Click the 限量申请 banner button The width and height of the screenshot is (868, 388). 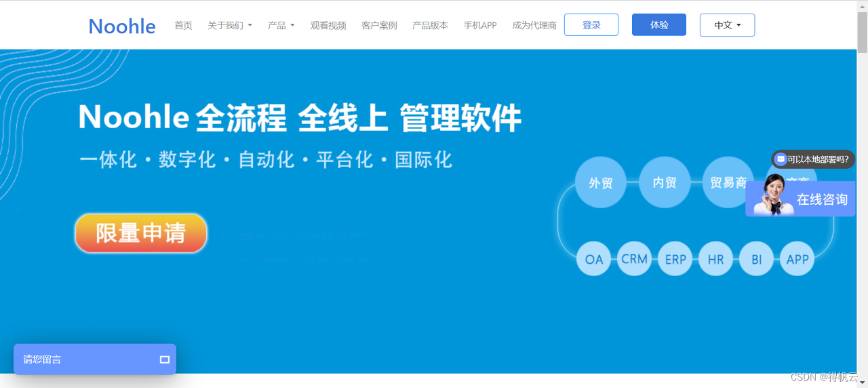coord(141,233)
